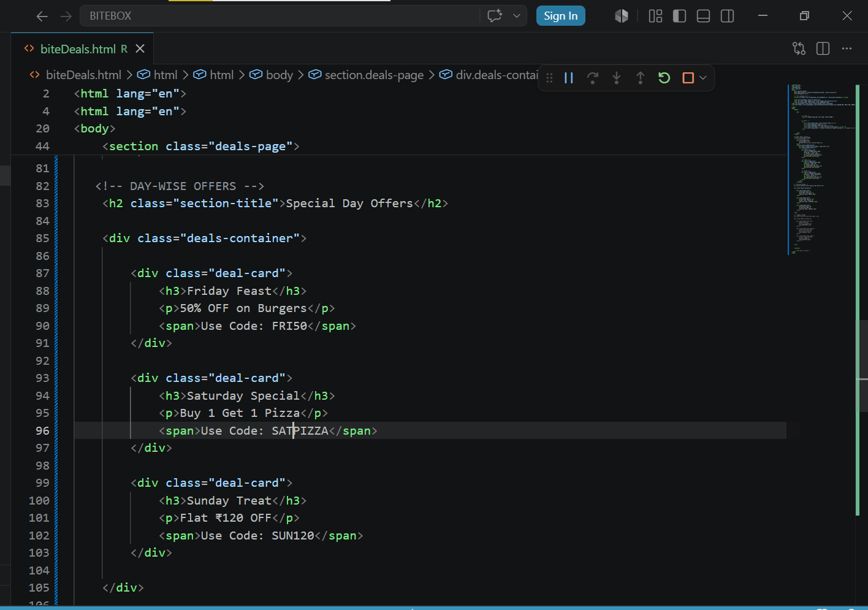Viewport: 868px width, 610px height.
Task: Click the debug Step Over icon
Action: click(593, 78)
